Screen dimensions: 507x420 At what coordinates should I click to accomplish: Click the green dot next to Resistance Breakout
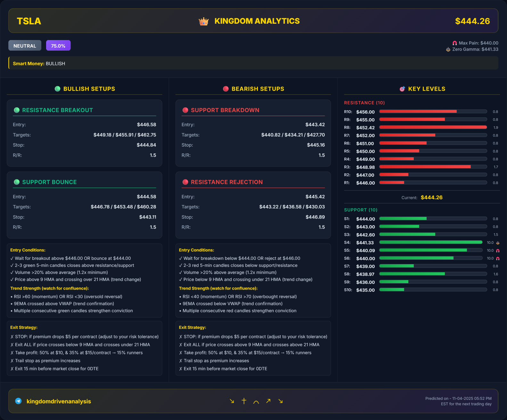[x=17, y=110]
